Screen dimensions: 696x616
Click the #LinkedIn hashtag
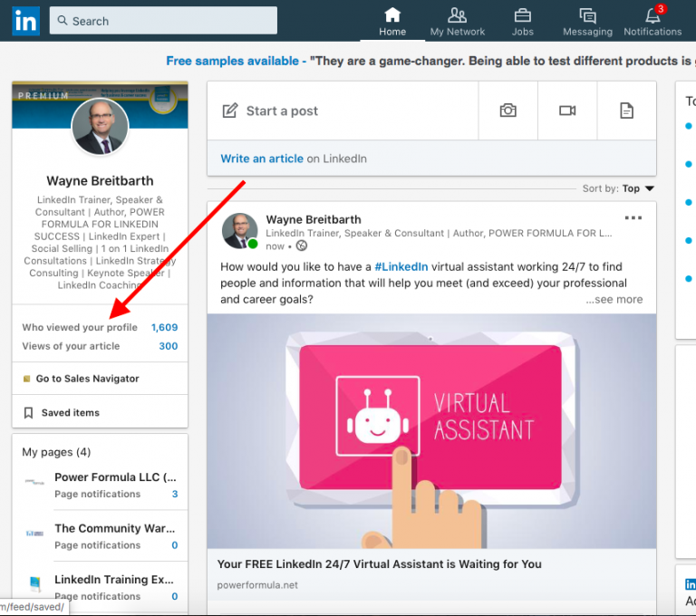point(401,266)
